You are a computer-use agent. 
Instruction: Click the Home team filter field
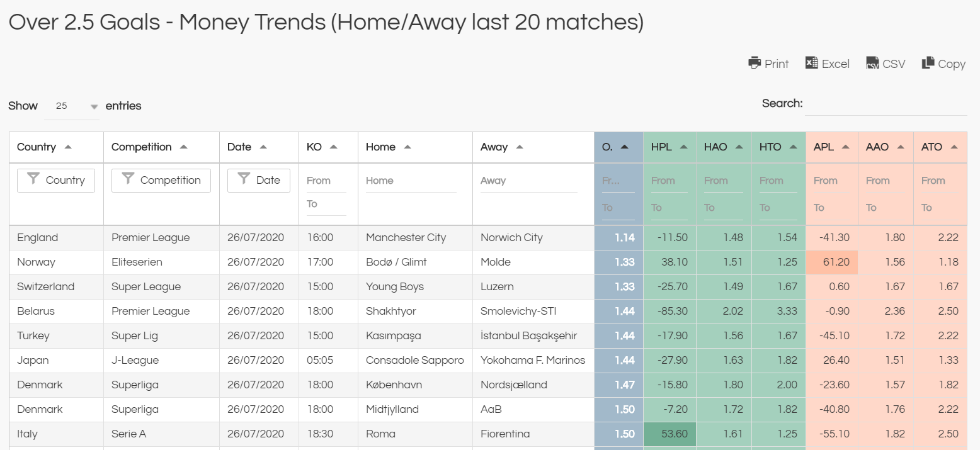pos(411,181)
